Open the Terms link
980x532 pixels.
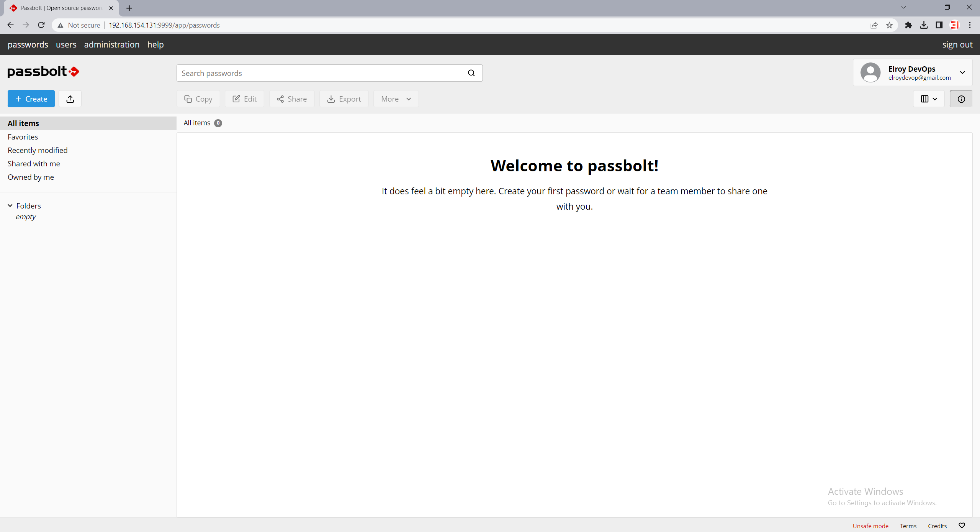point(908,526)
